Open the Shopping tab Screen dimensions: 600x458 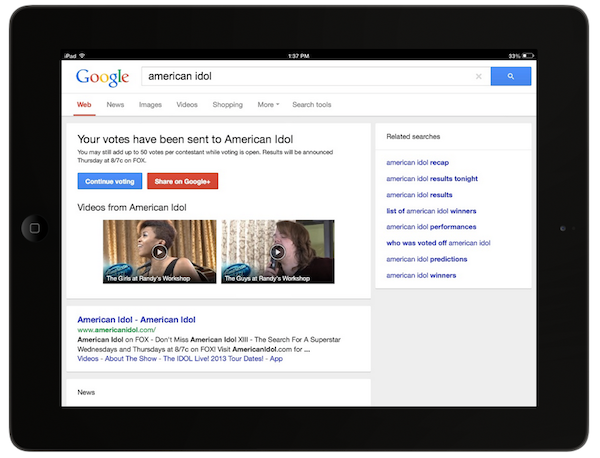[x=228, y=104]
